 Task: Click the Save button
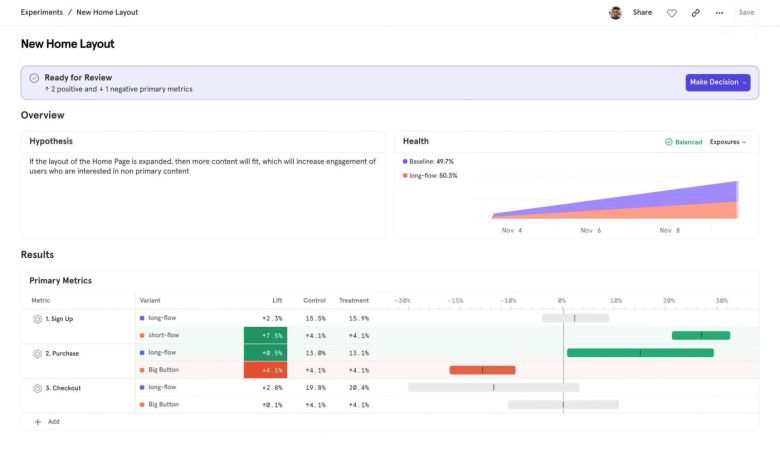point(746,13)
